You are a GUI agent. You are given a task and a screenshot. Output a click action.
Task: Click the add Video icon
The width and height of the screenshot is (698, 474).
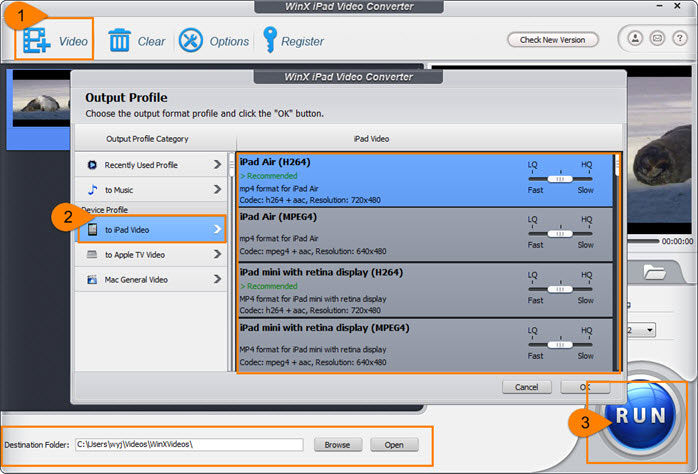37,41
